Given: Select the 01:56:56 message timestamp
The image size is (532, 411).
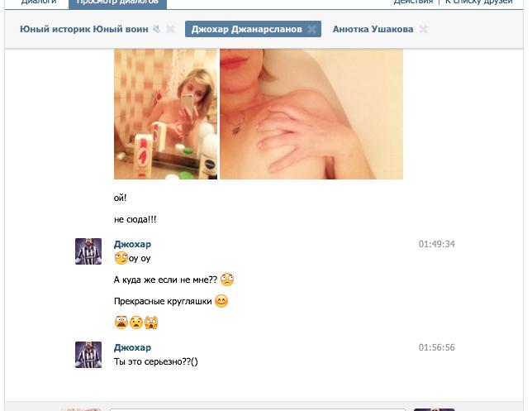Looking at the screenshot, I should [437, 347].
